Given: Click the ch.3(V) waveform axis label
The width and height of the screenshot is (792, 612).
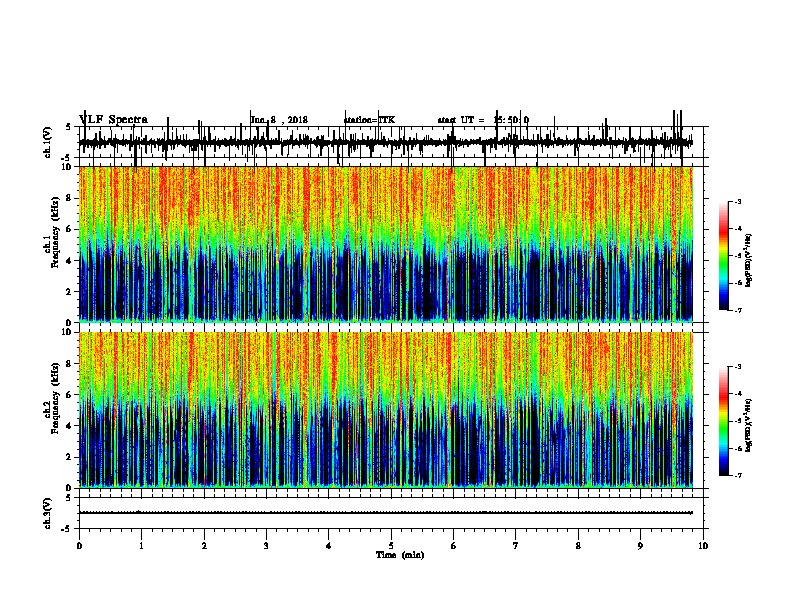Looking at the screenshot, I should [48, 513].
